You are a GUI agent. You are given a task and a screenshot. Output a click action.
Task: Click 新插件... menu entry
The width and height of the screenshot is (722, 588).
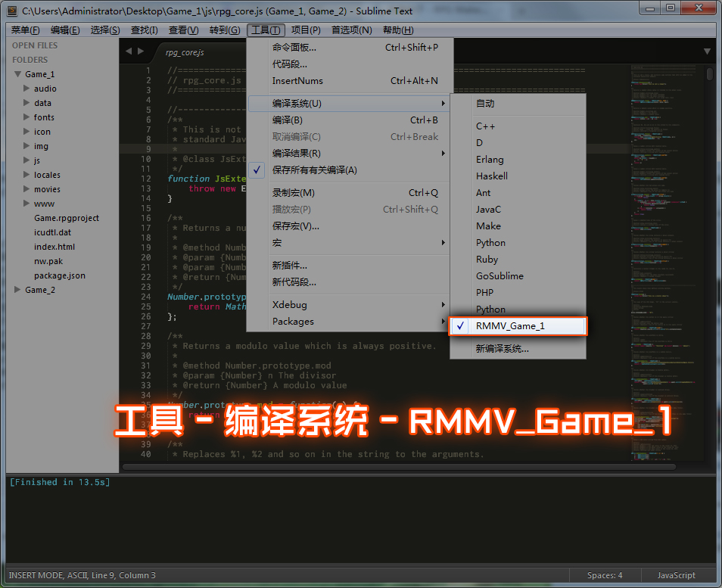click(x=349, y=265)
